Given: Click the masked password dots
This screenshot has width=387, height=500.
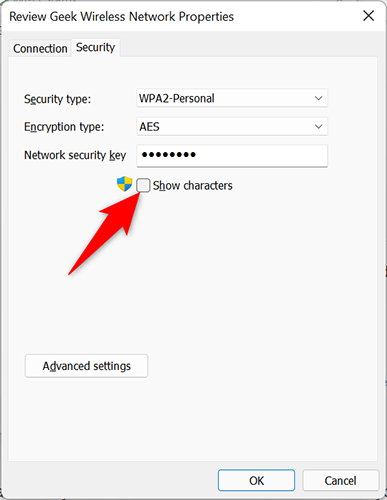Looking at the screenshot, I should [x=169, y=155].
